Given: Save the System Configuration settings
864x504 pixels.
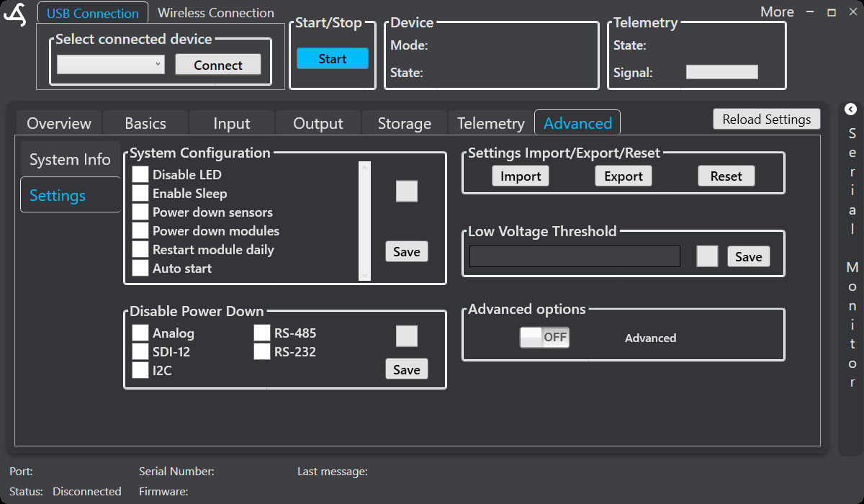Looking at the screenshot, I should [407, 252].
